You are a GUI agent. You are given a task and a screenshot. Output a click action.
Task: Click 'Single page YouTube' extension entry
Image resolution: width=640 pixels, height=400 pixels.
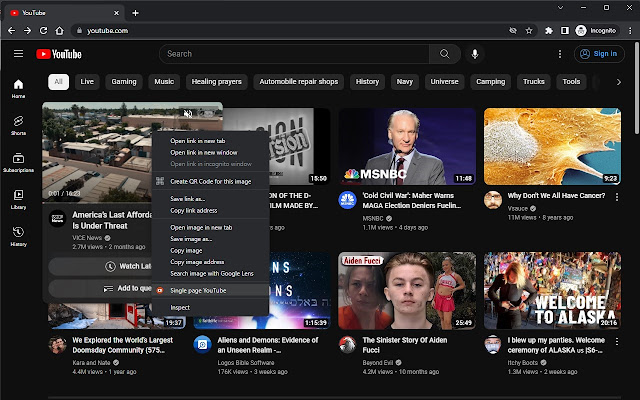pyautogui.click(x=197, y=290)
